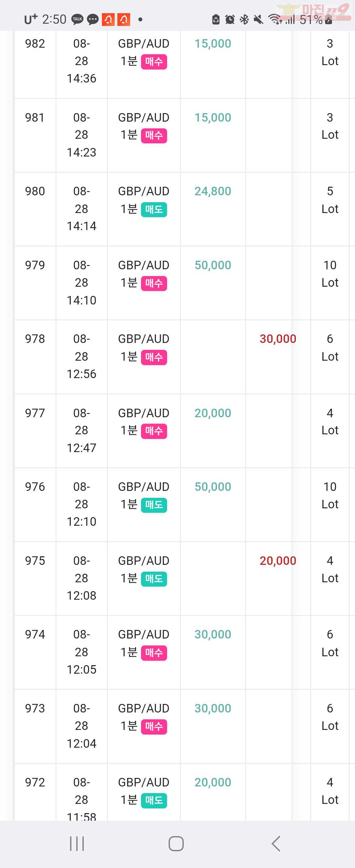Select the red 30,000 loss amount

tap(278, 339)
